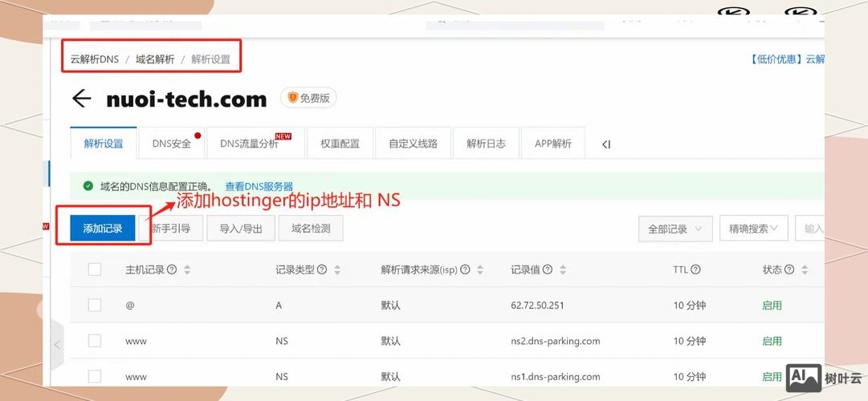The width and height of the screenshot is (868, 401).
Task: Click help icon next to 记录值
Action: coord(548,269)
